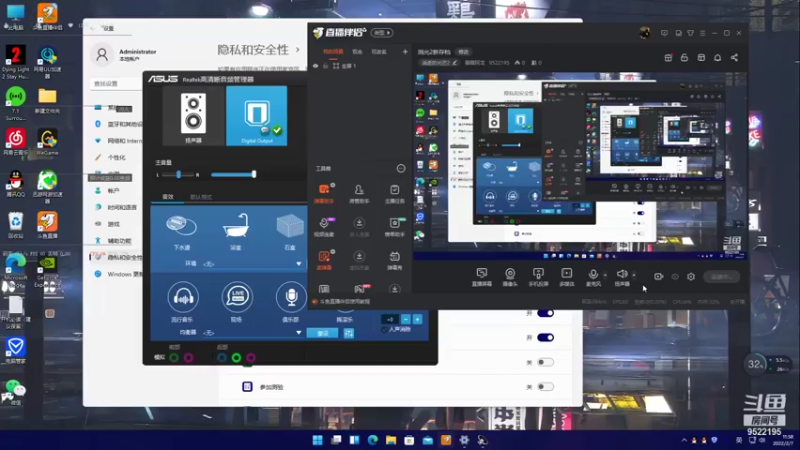Turn off the first enabled Settings switch

545,313
